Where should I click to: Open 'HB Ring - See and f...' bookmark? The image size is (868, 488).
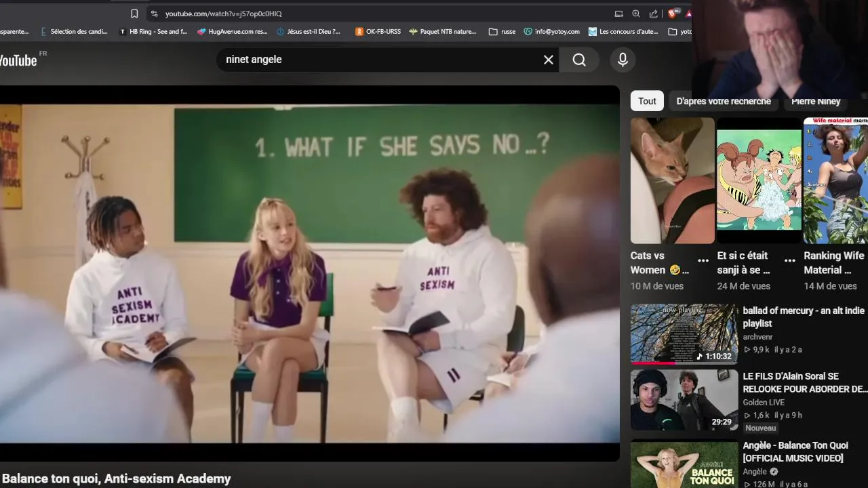(x=153, y=31)
